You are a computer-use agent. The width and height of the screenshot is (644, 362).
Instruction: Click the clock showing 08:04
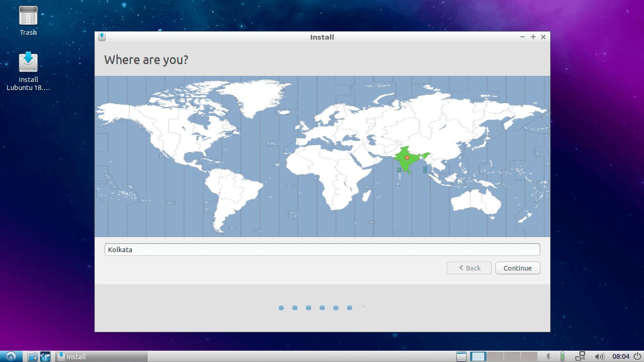(621, 356)
